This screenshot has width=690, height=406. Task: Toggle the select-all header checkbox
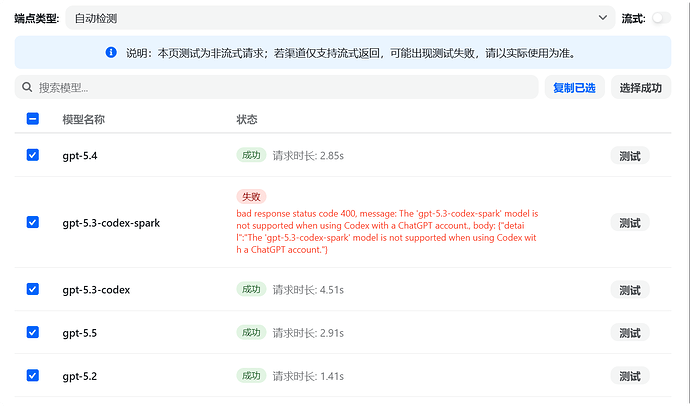pyautogui.click(x=33, y=119)
